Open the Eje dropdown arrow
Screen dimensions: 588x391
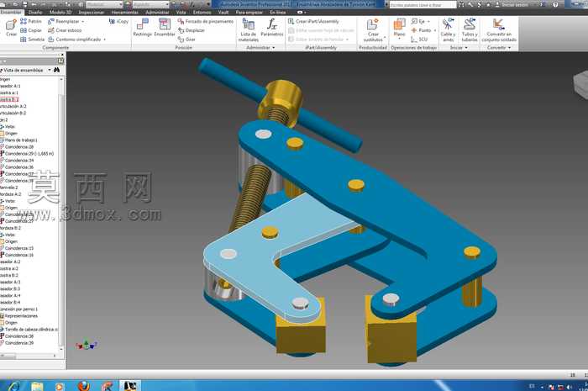[x=428, y=21]
